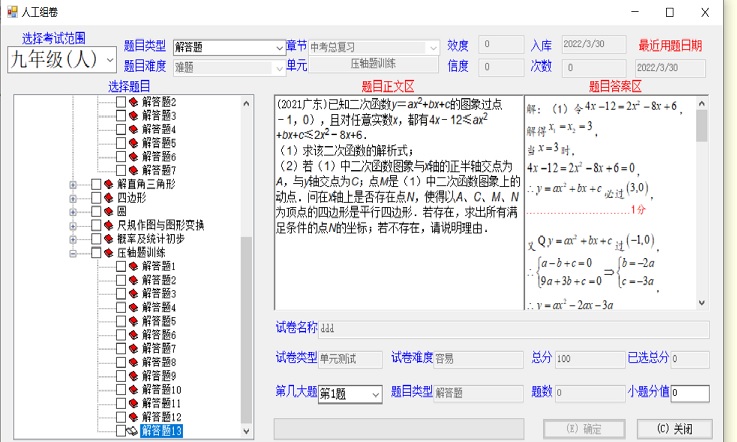
Task: Click book icon of 解答题2 under 压轴题训练
Action: tap(133, 280)
